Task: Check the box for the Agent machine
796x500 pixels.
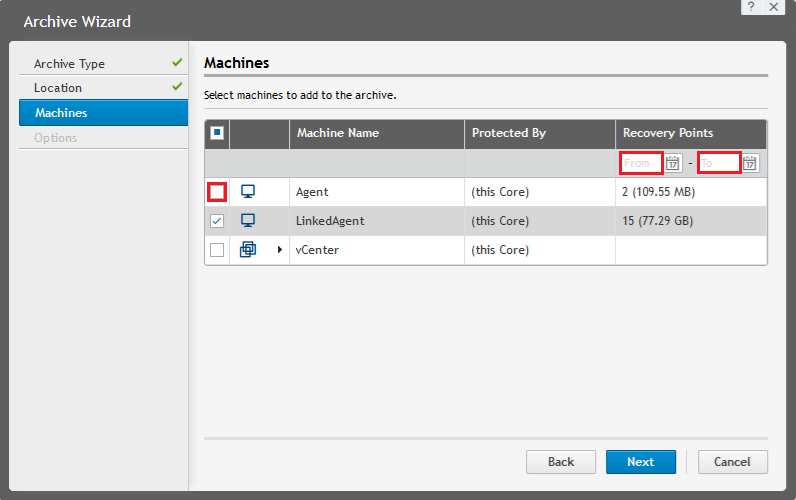Action: pyautogui.click(x=217, y=191)
